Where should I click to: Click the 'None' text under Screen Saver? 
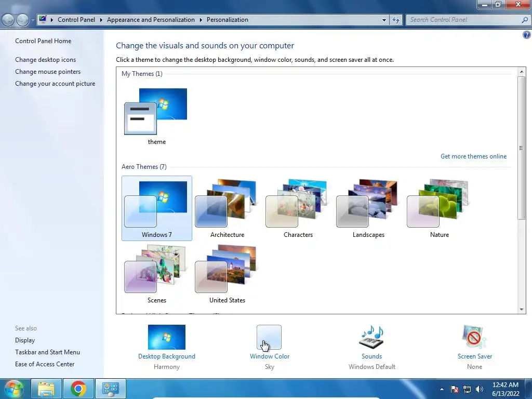pos(474,367)
